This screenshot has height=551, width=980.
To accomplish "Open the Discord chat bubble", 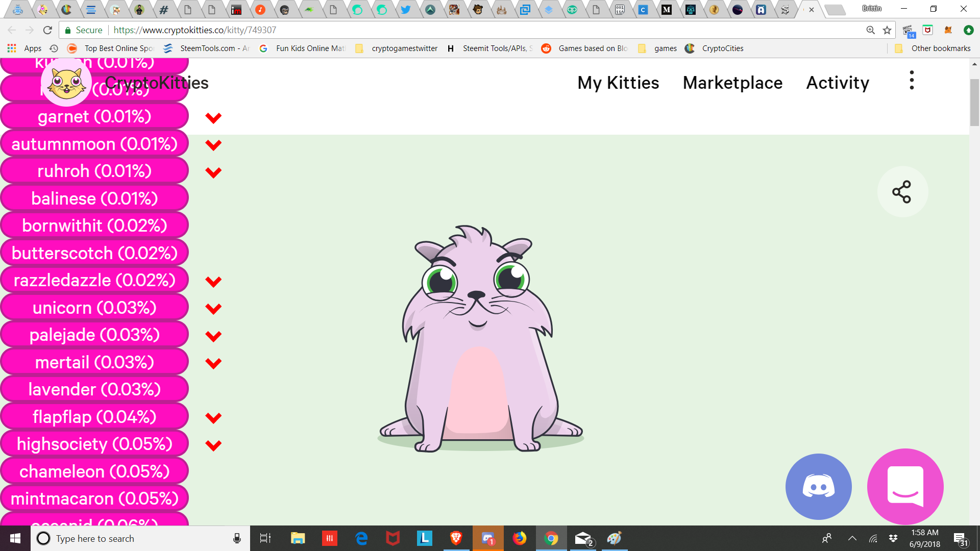I will [818, 486].
